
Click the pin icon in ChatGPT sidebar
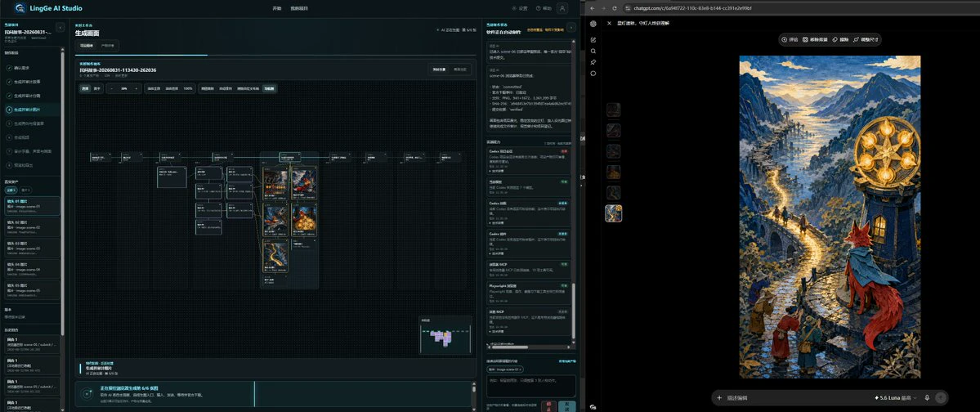point(593,62)
